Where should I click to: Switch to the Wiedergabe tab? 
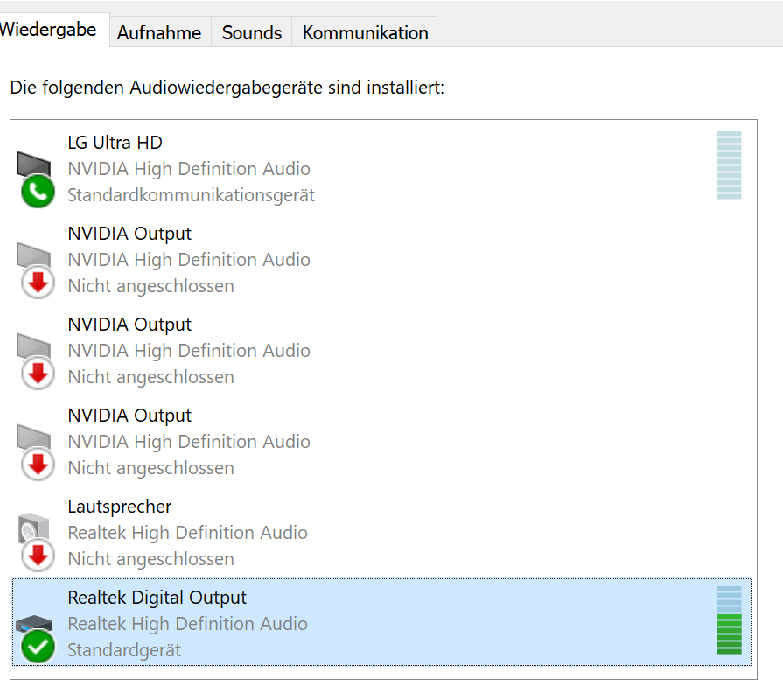click(52, 30)
